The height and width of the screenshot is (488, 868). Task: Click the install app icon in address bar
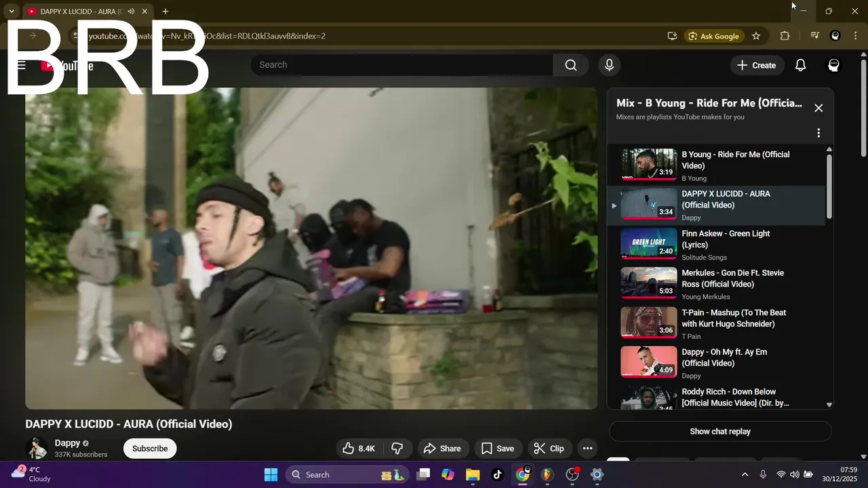(672, 36)
